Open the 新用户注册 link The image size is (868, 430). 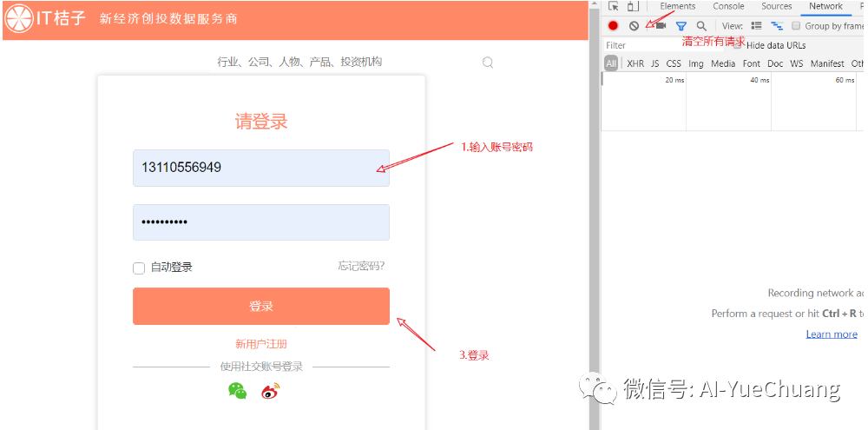pyautogui.click(x=261, y=344)
